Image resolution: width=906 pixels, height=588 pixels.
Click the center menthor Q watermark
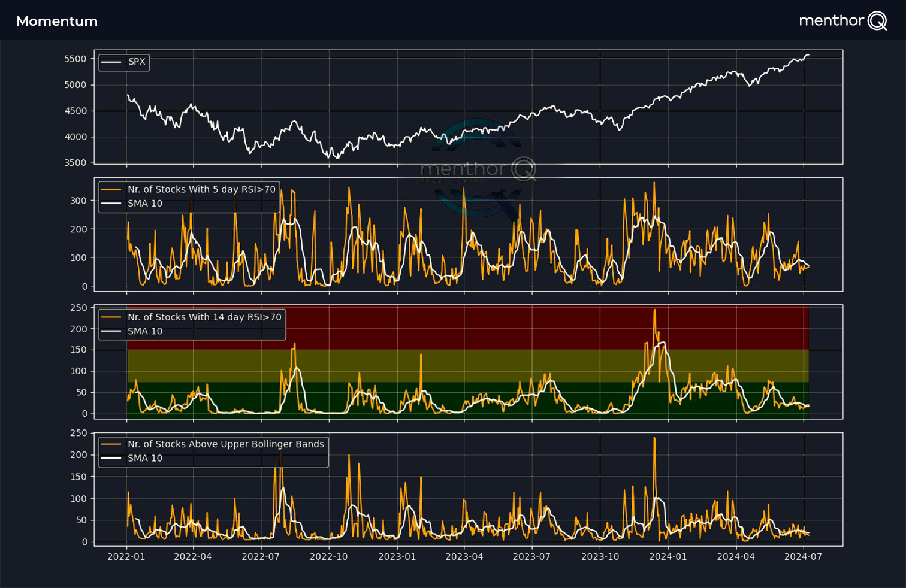[478, 169]
